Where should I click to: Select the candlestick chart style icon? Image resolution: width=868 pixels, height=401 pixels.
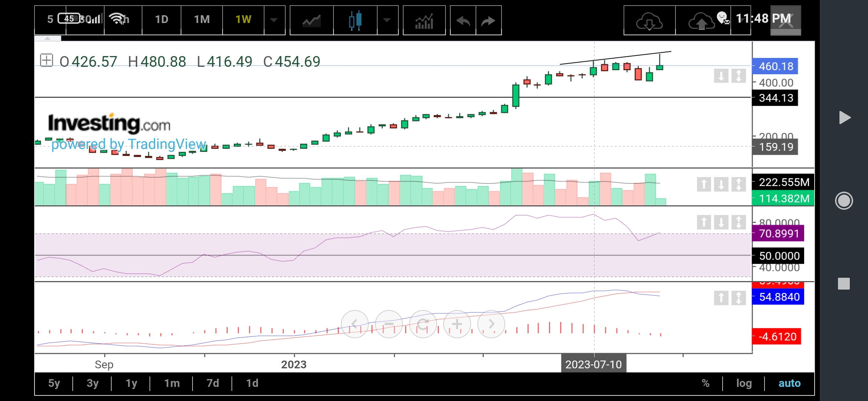pyautogui.click(x=355, y=20)
